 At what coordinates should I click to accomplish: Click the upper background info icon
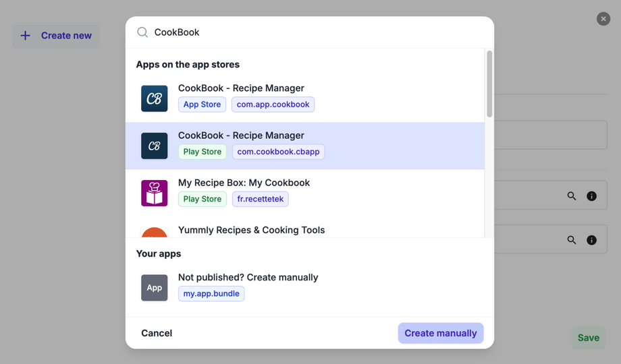point(592,196)
